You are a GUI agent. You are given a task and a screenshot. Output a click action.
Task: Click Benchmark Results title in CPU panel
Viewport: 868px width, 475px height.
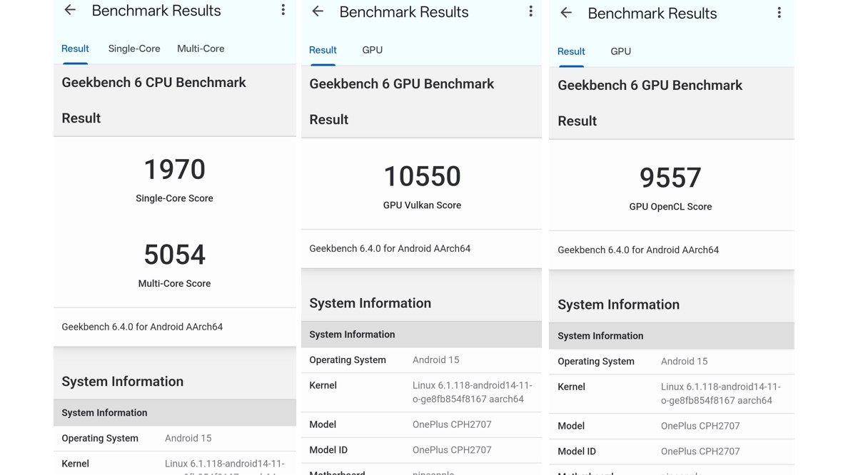click(x=156, y=11)
